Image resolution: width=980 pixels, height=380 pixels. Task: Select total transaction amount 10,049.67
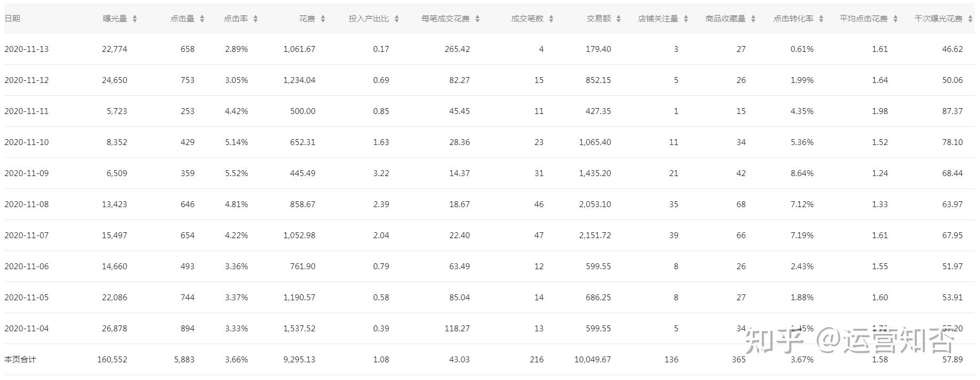tap(593, 360)
